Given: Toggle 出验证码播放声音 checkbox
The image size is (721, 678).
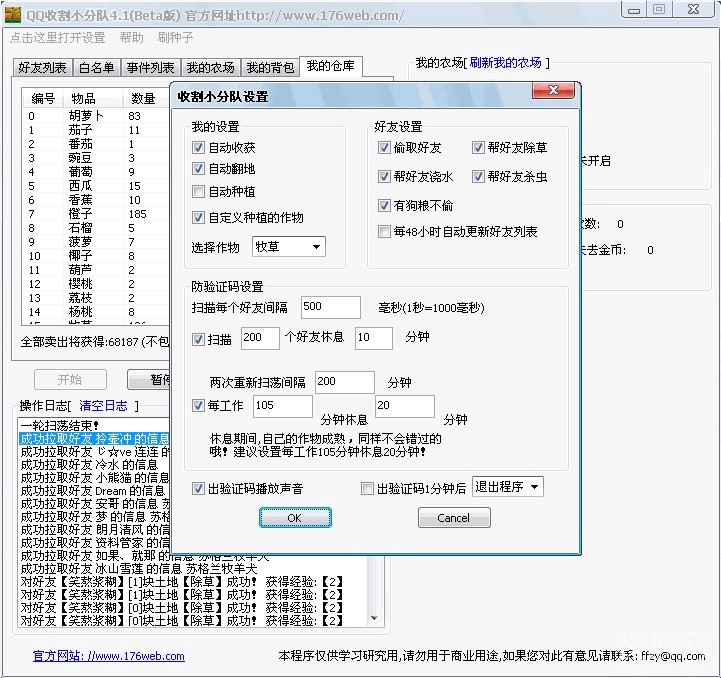Looking at the screenshot, I should pyautogui.click(x=200, y=489).
